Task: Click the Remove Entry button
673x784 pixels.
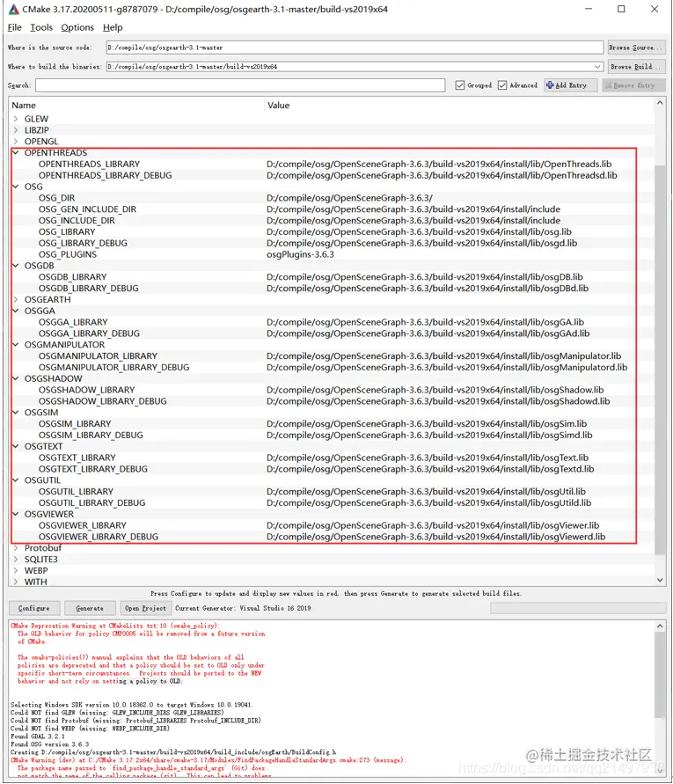Action: pyautogui.click(x=634, y=85)
